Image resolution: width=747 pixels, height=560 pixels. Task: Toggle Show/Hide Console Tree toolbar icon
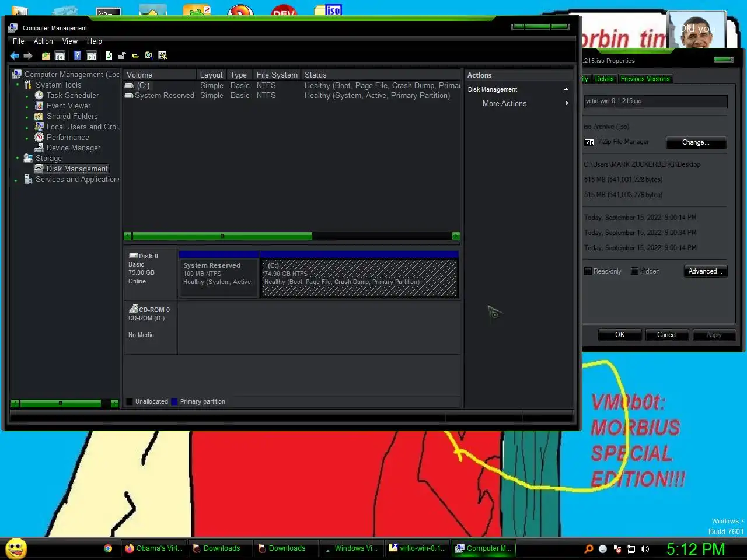point(60,55)
